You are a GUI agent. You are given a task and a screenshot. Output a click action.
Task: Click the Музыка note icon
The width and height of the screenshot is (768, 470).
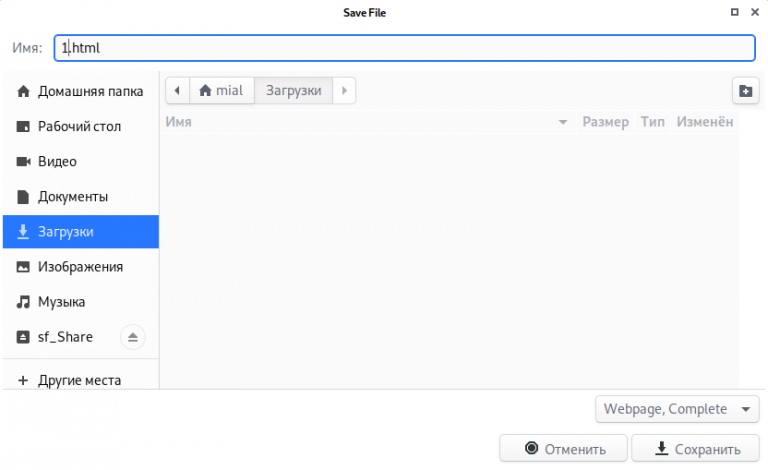click(x=23, y=302)
